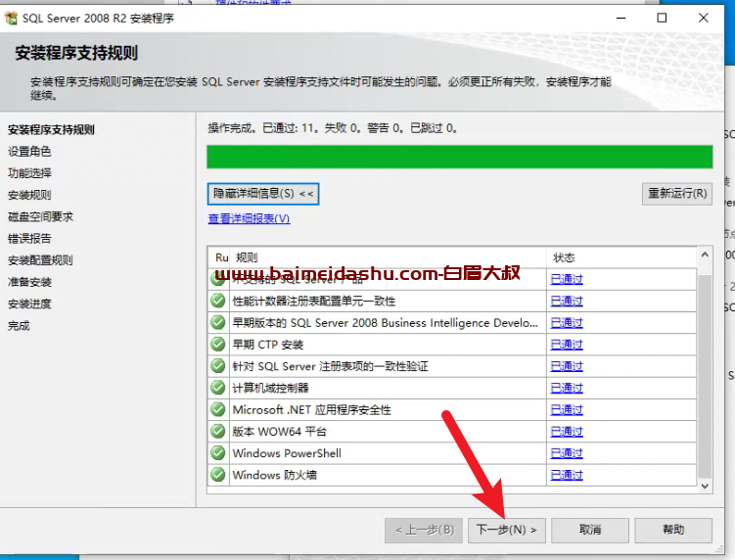The image size is (735, 560).
Task: Click rule text 计算机域控制器
Action: tap(271, 388)
